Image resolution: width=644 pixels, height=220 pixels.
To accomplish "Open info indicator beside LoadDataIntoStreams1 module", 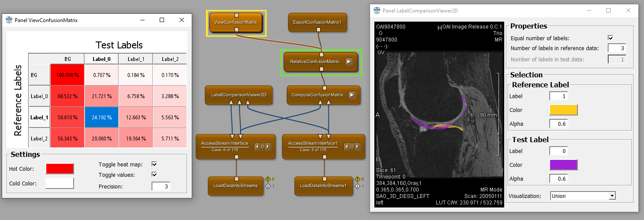I will (x=357, y=186).
